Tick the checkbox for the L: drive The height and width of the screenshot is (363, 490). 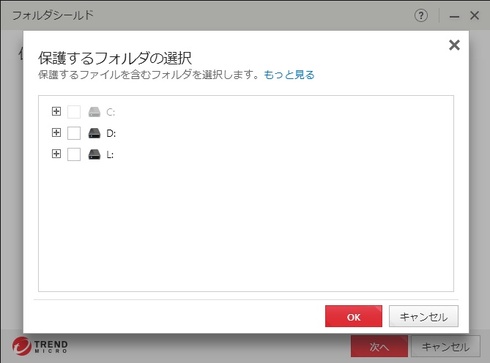point(74,154)
